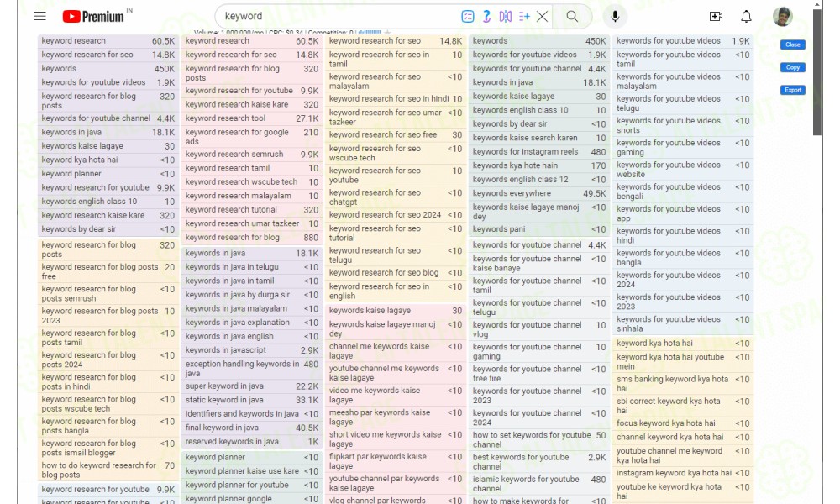This screenshot has height=504, width=840.
Task: Click 'final keyword in java' row
Action: pos(252,428)
